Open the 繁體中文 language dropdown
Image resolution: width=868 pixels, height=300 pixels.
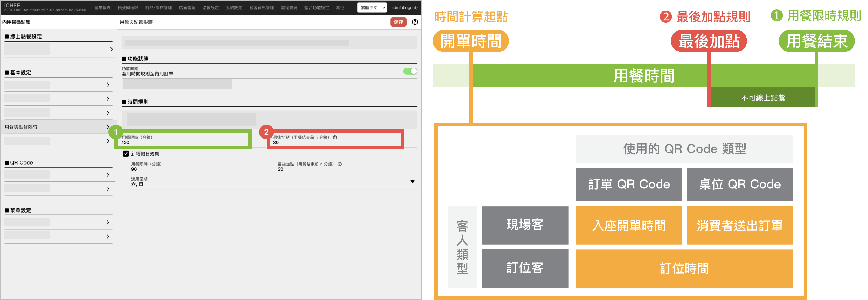pos(372,7)
